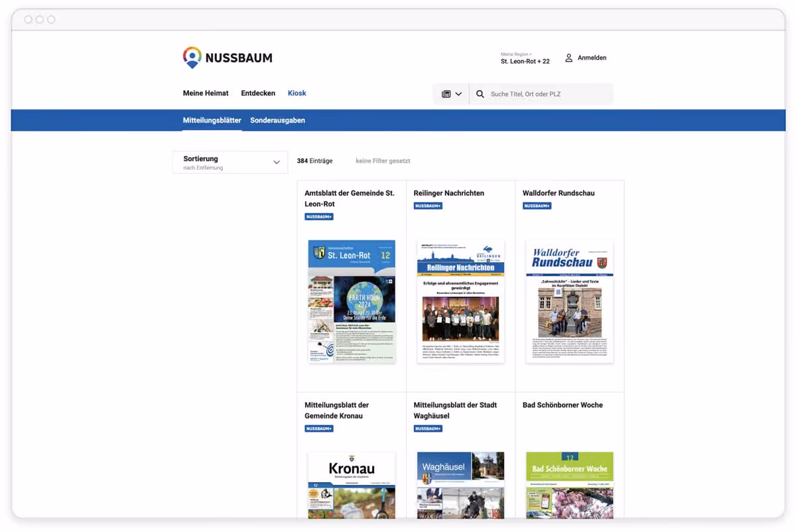
Task: Click the Kronau cover thumbnail
Action: pos(352,485)
